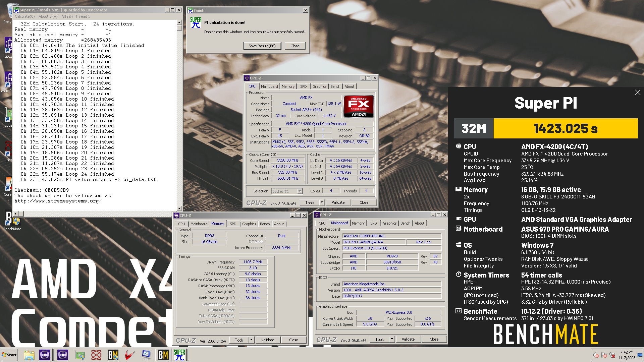Expand Tools dropdown arrow in CPU-Z Mainboard window
The height and width of the screenshot is (362, 644).
tap(392, 339)
